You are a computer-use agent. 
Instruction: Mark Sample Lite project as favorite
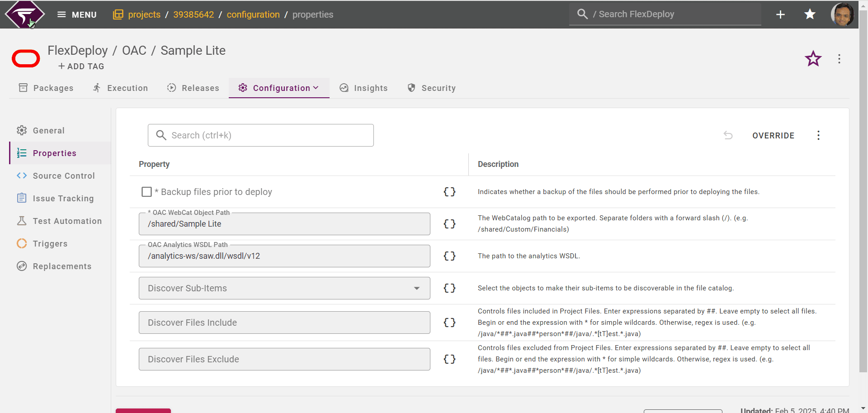pos(813,59)
